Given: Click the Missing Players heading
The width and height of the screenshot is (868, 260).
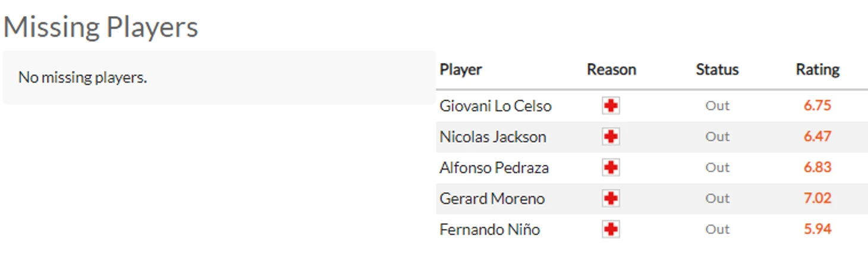Looking at the screenshot, I should [100, 27].
